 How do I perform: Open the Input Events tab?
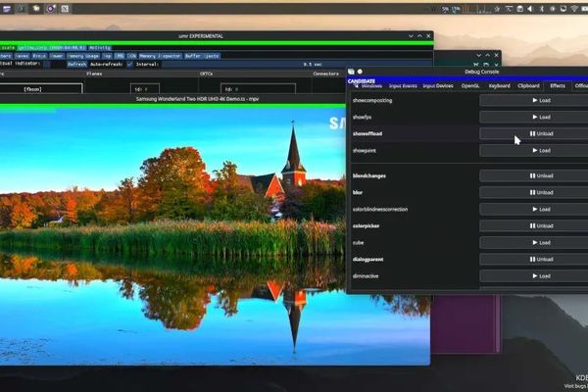403,86
